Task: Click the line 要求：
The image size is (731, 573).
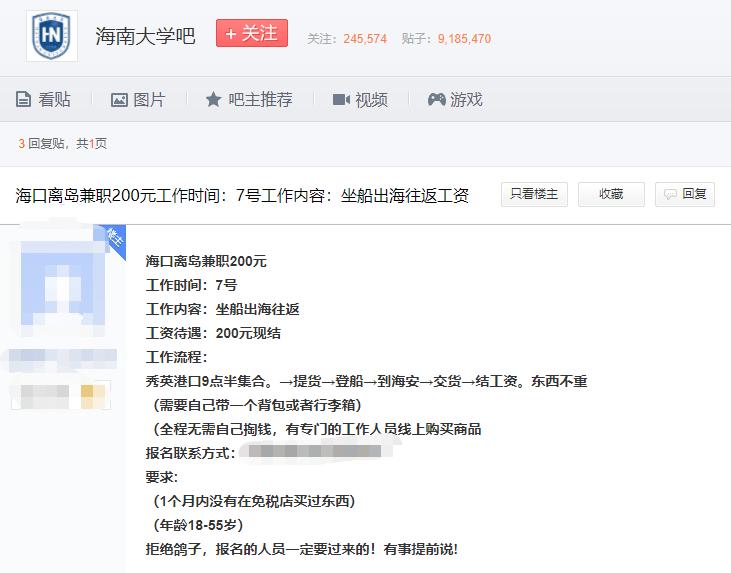Action: point(162,477)
